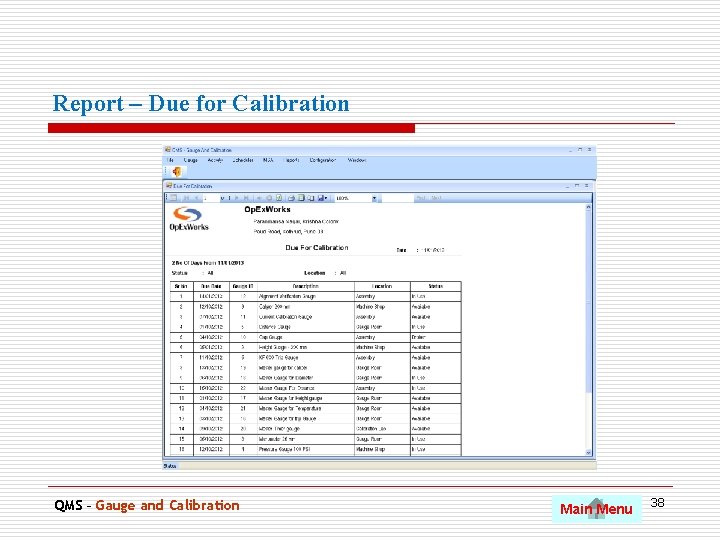Open the Configuration menu
720x540 pixels.
point(323,160)
